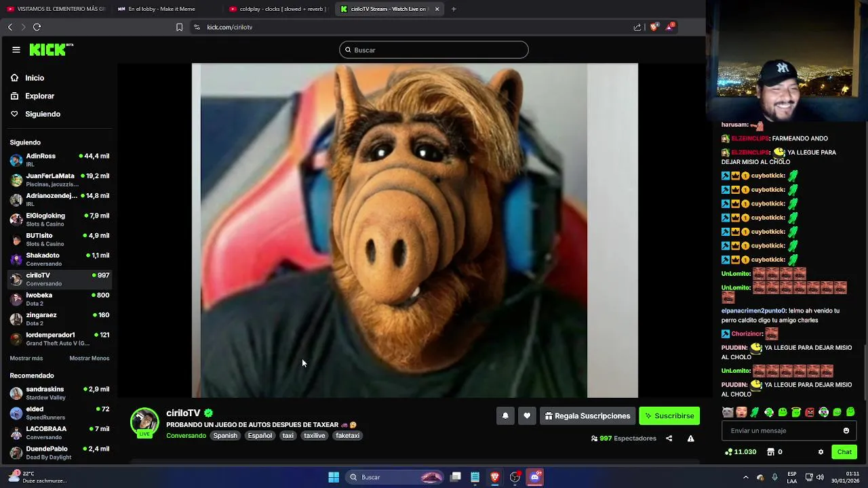This screenshot has width=868, height=488.
Task: Open Shakadoto channel in sidebar
Action: click(59, 259)
